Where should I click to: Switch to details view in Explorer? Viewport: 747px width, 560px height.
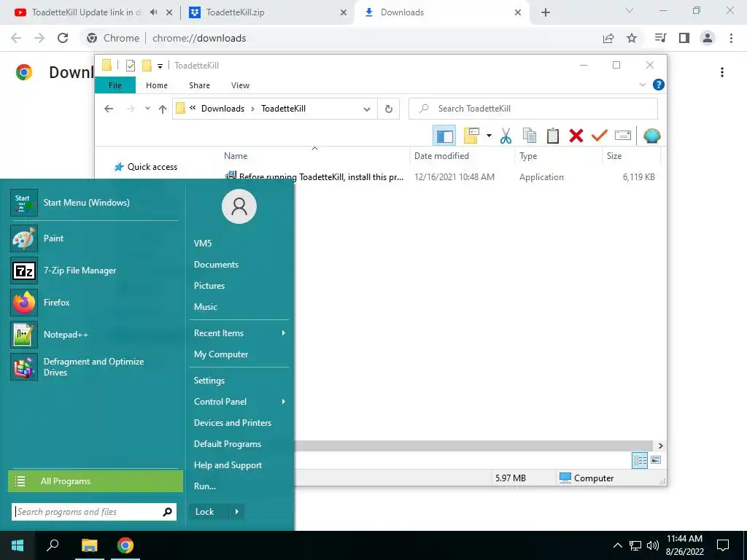640,460
